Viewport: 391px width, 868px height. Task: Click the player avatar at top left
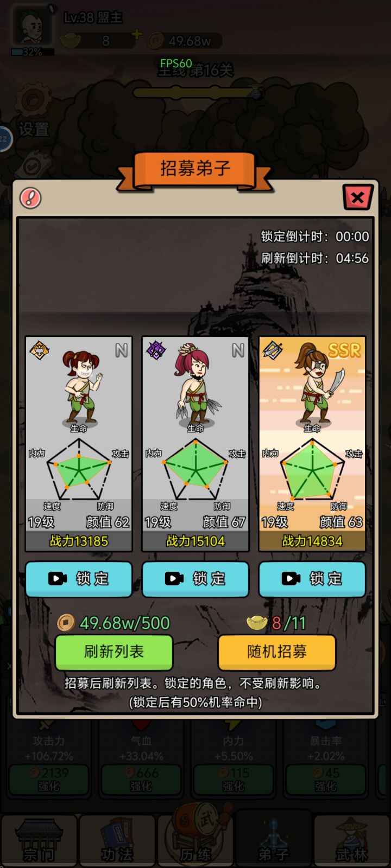tap(32, 25)
